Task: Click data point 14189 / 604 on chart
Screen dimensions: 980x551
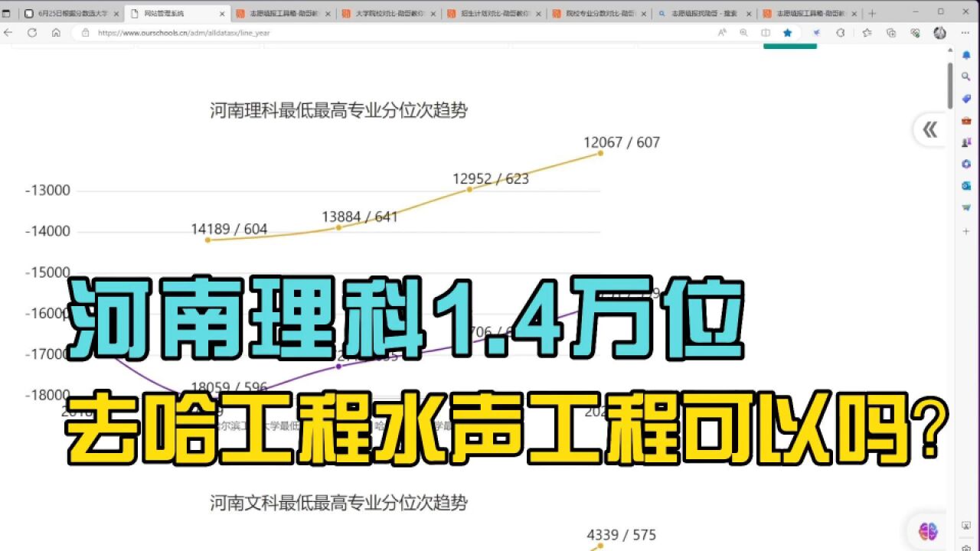Action: click(207, 240)
